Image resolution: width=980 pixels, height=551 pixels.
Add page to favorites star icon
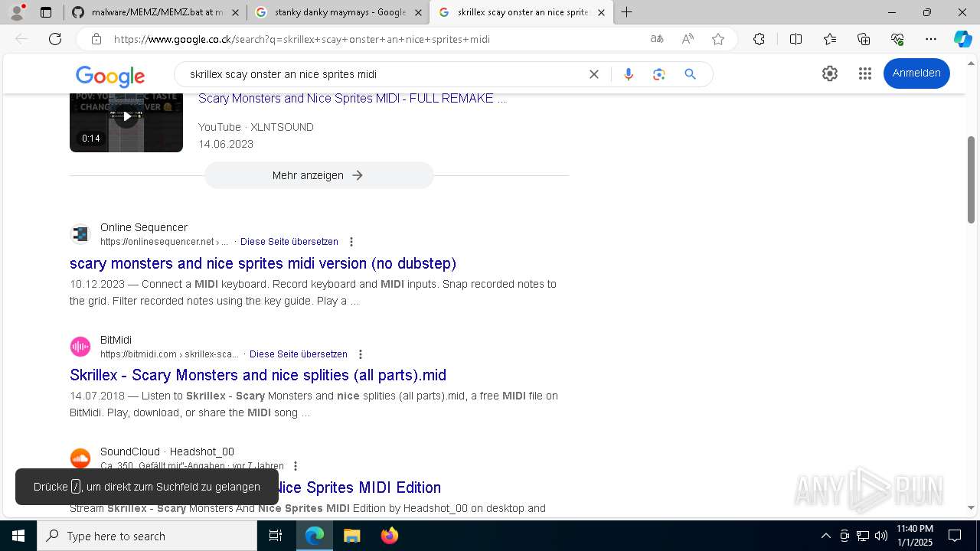(x=718, y=39)
